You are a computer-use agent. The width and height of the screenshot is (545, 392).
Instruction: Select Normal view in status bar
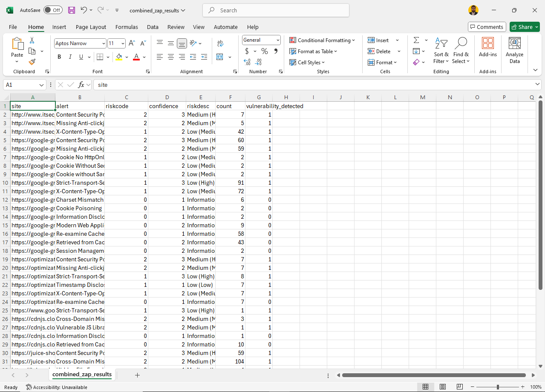click(425, 387)
